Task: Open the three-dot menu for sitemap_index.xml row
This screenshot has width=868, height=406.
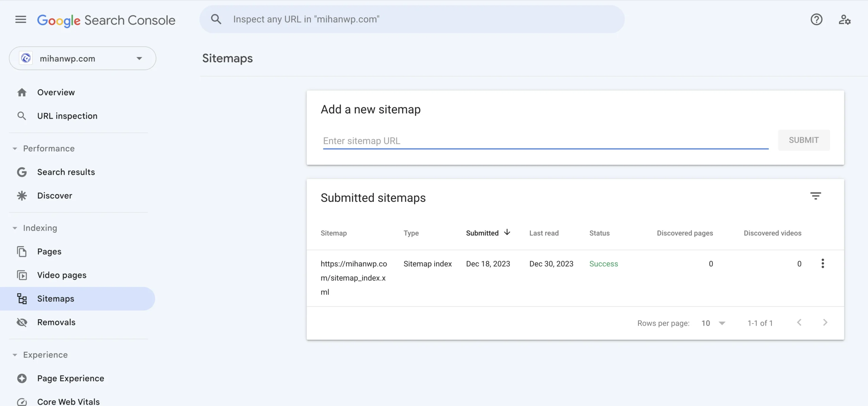Action: [823, 264]
